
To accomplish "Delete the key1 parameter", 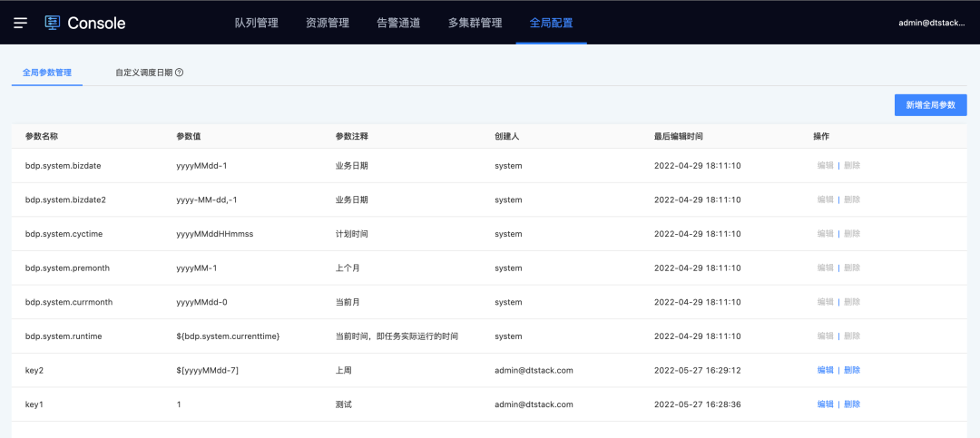I will pos(852,404).
